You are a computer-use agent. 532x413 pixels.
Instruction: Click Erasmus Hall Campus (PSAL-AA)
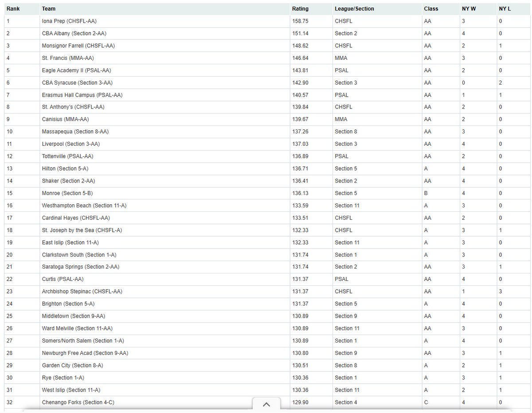coord(82,95)
